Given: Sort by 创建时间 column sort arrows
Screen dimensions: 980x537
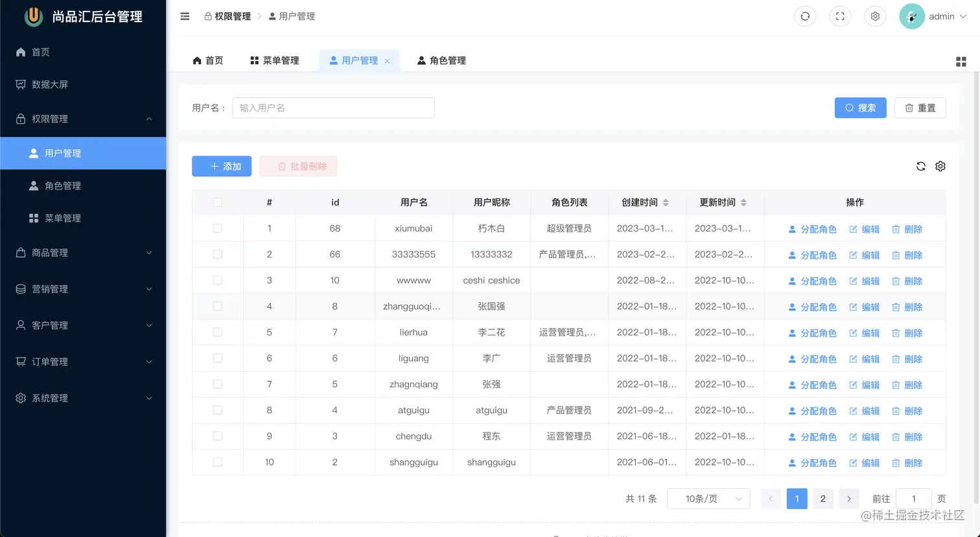Looking at the screenshot, I should click(666, 202).
